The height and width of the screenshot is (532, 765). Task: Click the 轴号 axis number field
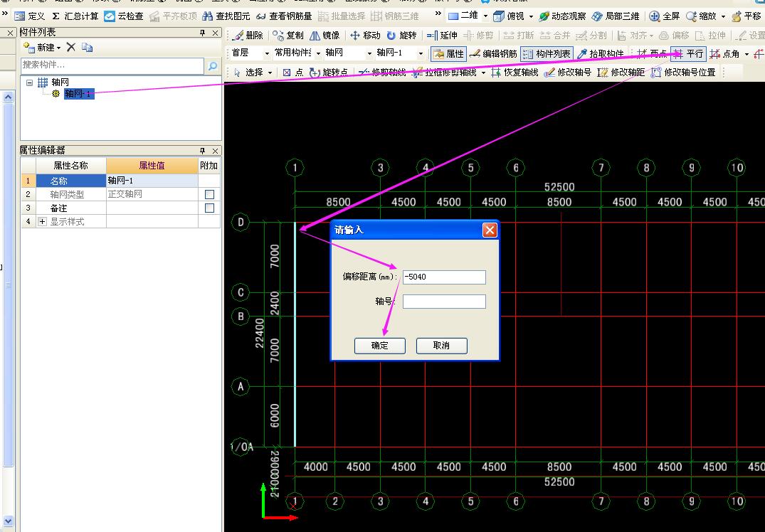[444, 302]
